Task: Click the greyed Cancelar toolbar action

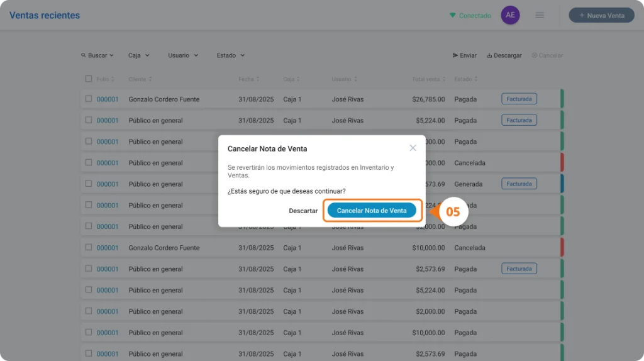Action: point(547,55)
